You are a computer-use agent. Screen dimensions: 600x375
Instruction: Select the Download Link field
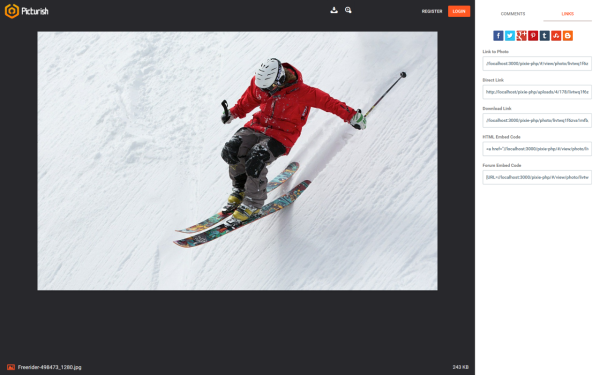click(x=537, y=120)
